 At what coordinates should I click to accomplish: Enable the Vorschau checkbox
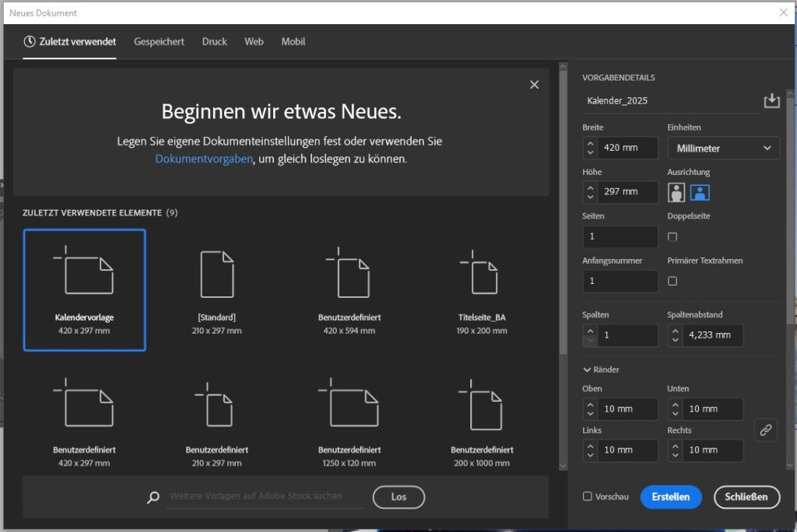[588, 497]
